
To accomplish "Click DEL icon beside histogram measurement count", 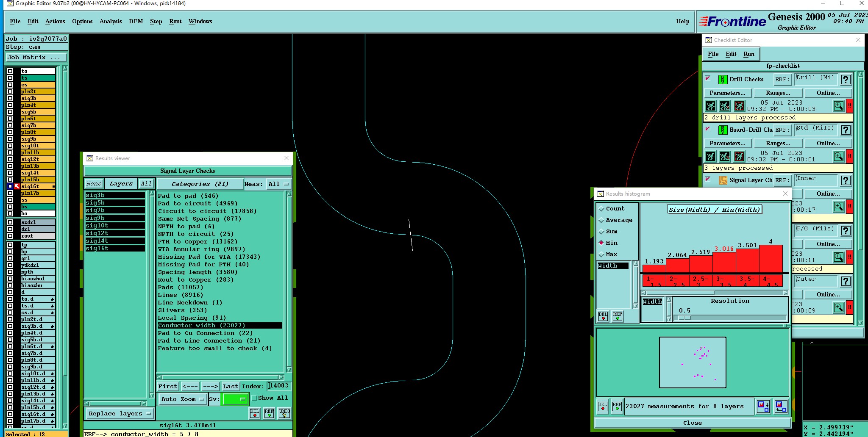I will 603,407.
